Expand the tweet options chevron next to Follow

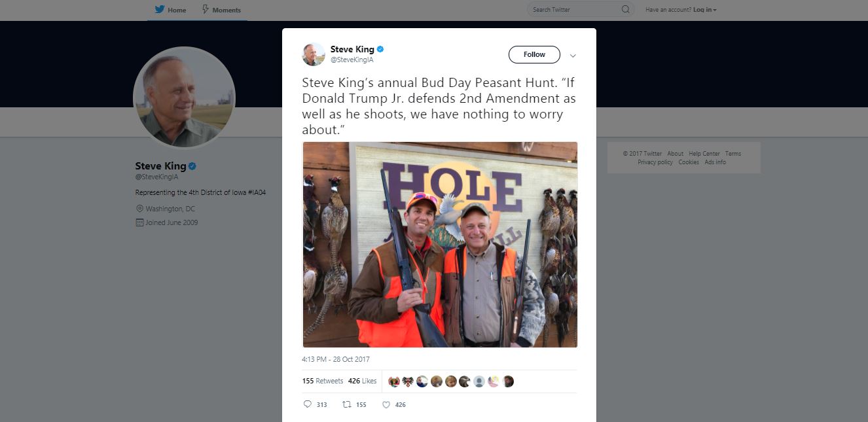[573, 56]
